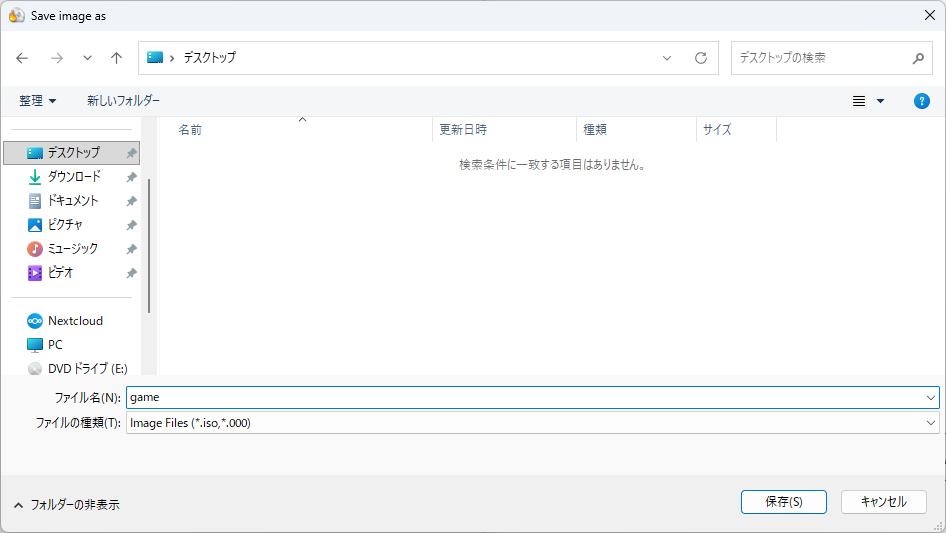
Task: Click the Back navigation arrow
Action: [x=23, y=58]
